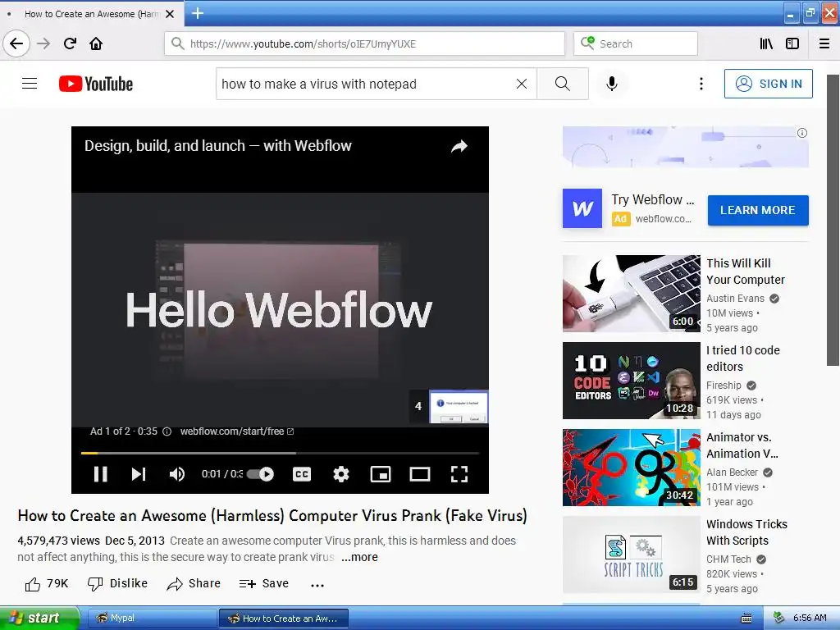Click the sidebar ad info icon

click(x=801, y=133)
